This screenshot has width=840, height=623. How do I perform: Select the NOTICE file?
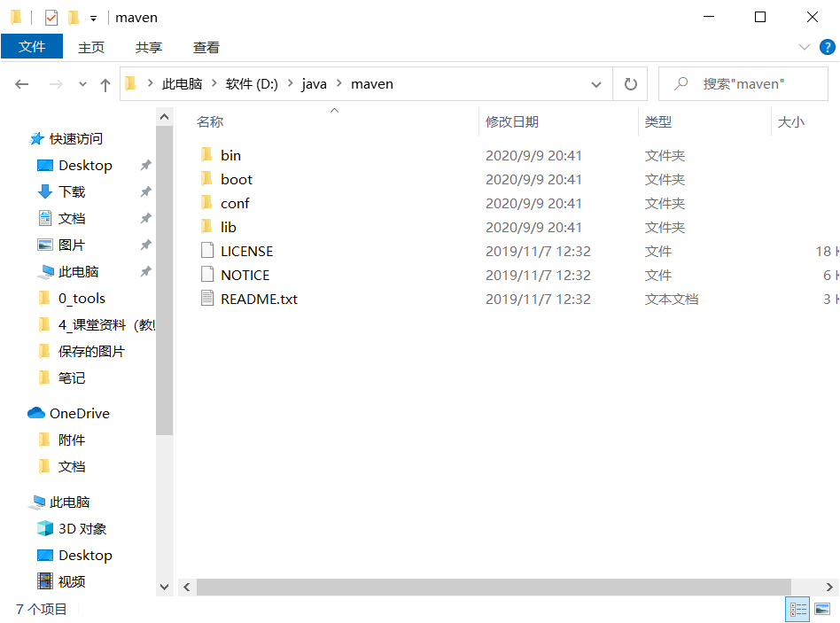tap(245, 275)
